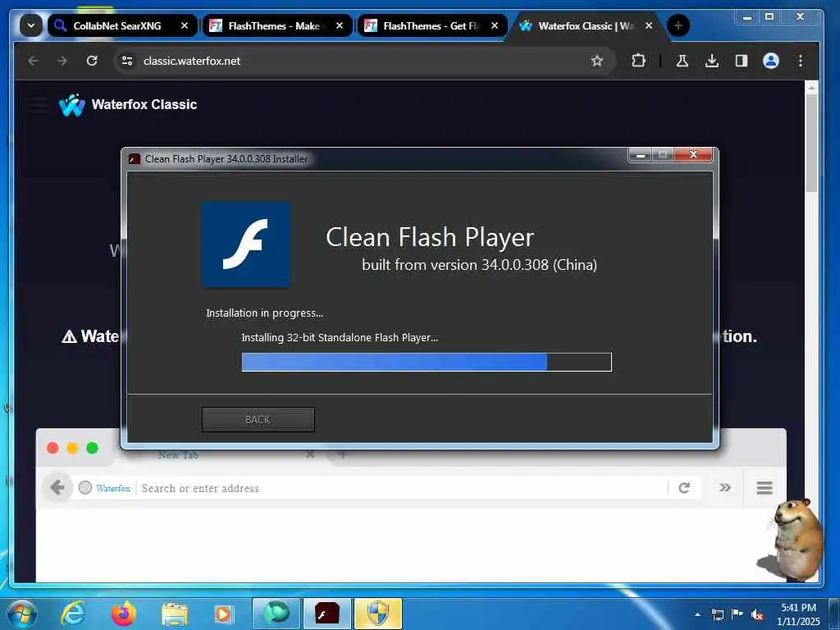Select the Waterfox Classic tab
840x630 pixels.
(587, 25)
